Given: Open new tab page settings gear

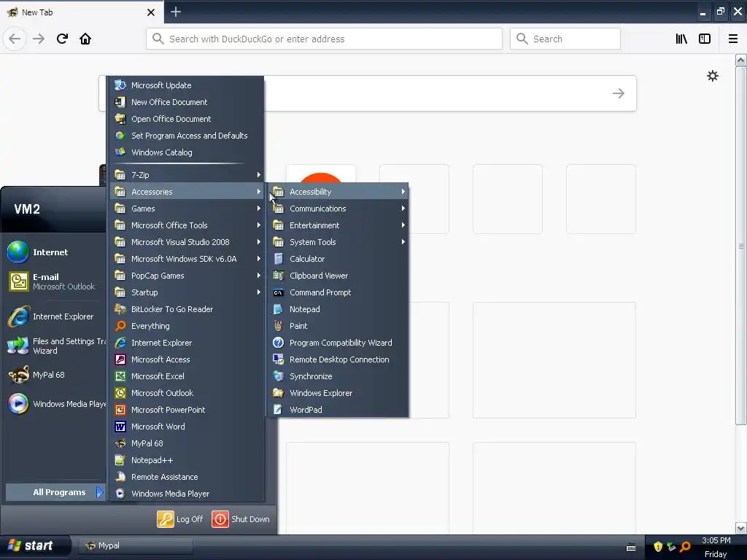Looking at the screenshot, I should [x=712, y=76].
